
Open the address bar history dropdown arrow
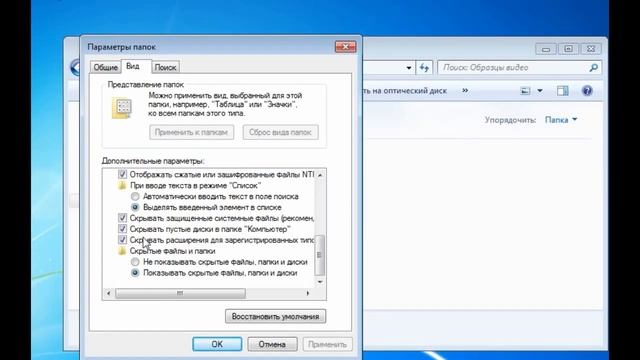point(409,68)
